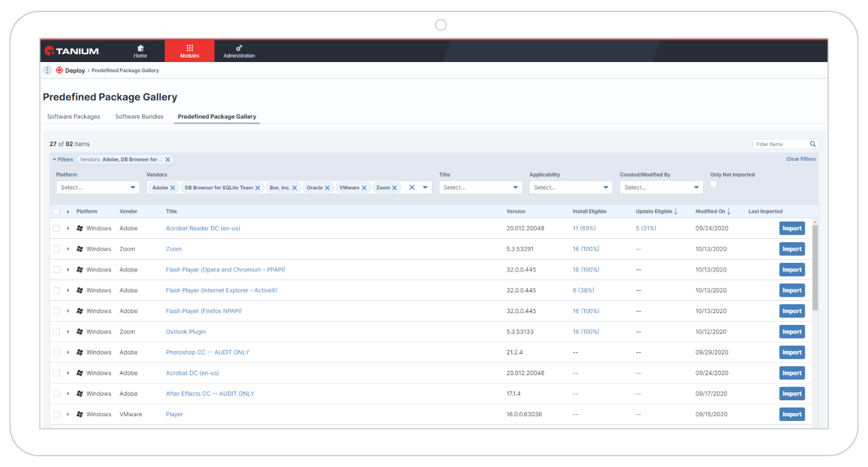Switch to Software Packages tab
Screen dimensions: 868x467
(73, 117)
